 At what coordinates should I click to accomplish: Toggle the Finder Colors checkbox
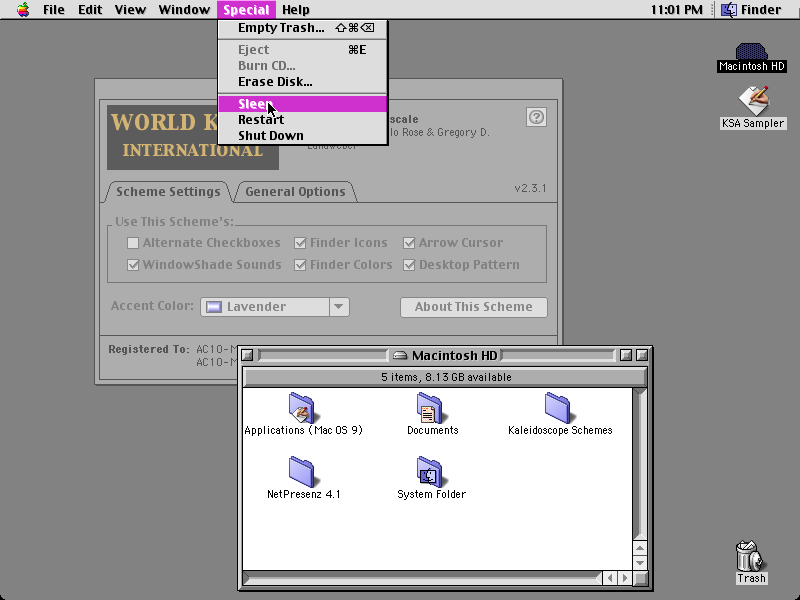(300, 265)
